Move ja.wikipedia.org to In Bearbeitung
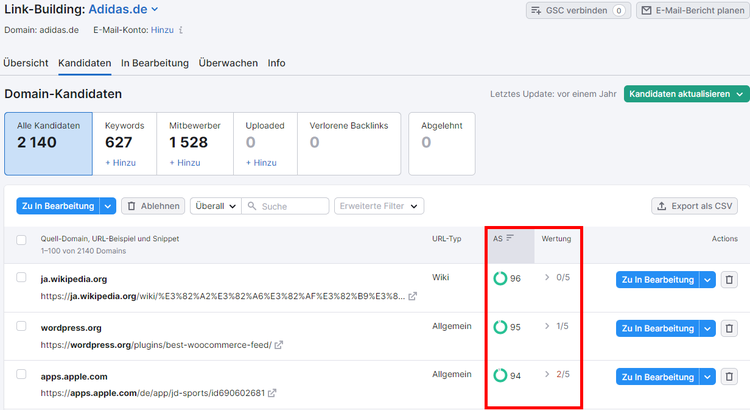The width and height of the screenshot is (750, 410). (x=658, y=280)
